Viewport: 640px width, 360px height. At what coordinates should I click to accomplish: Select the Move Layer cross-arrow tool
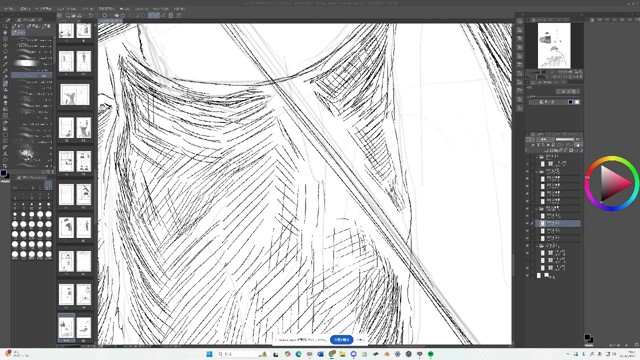(5, 45)
